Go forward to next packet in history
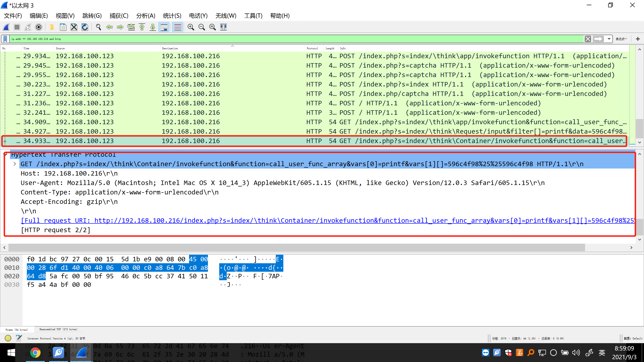 point(120,27)
